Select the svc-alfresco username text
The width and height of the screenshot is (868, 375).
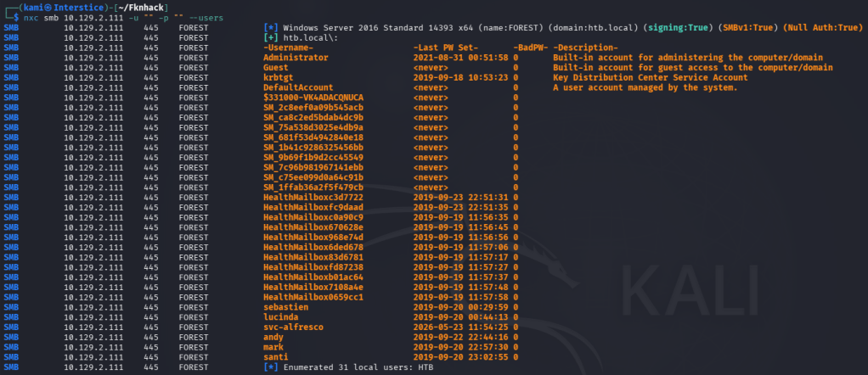click(293, 327)
